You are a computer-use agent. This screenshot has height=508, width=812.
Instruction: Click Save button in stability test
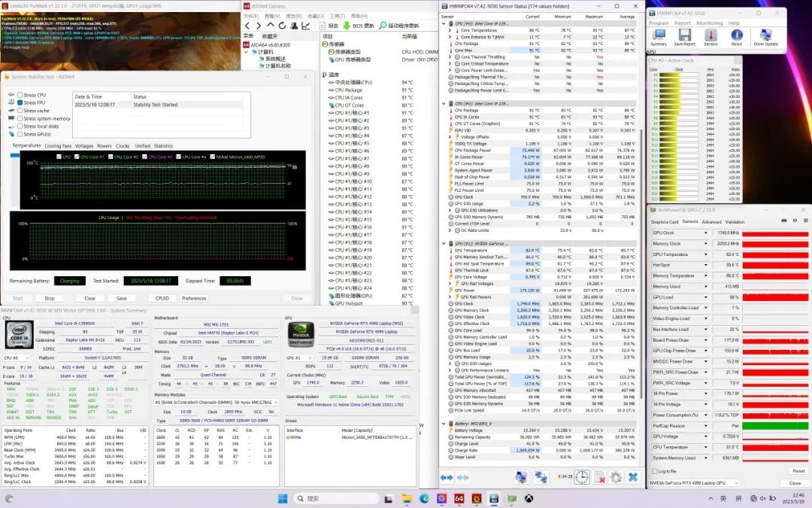tap(121, 298)
